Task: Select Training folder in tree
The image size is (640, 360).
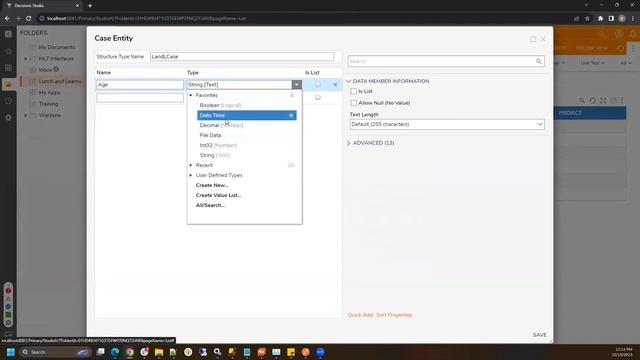Action: (x=48, y=104)
